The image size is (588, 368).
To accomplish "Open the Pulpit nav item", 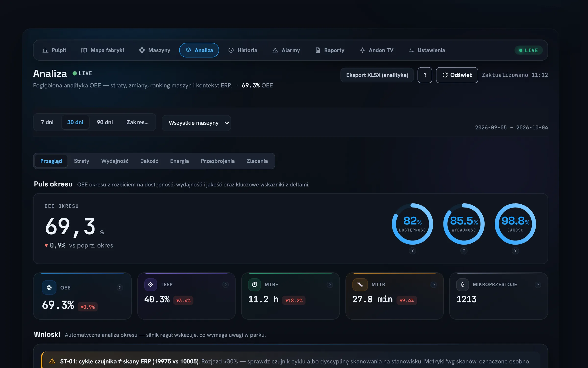I will pos(54,50).
